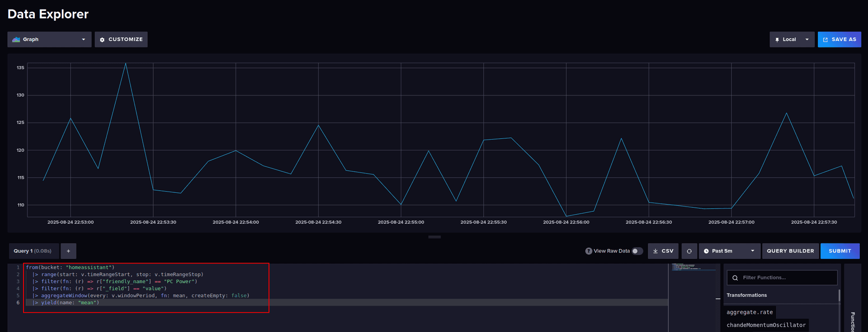The height and width of the screenshot is (332, 868).
Task: Open the Graph visualization type dropdown
Action: [x=49, y=39]
